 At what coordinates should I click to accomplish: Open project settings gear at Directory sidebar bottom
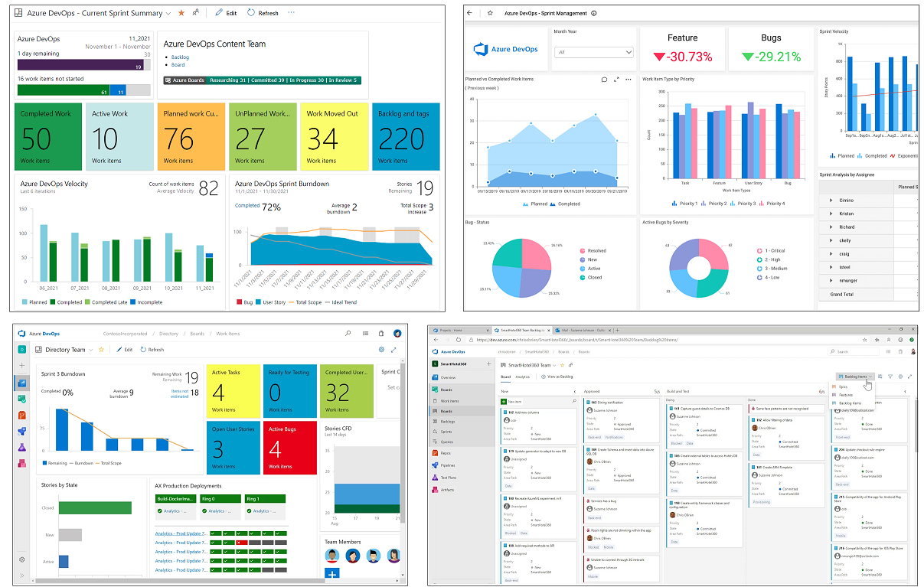[x=22, y=559]
